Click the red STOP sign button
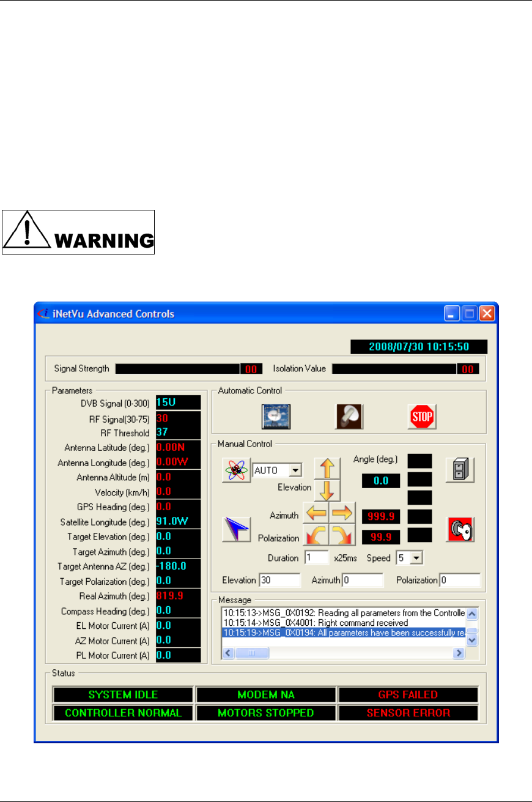The height and width of the screenshot is (802, 532). coord(421,418)
